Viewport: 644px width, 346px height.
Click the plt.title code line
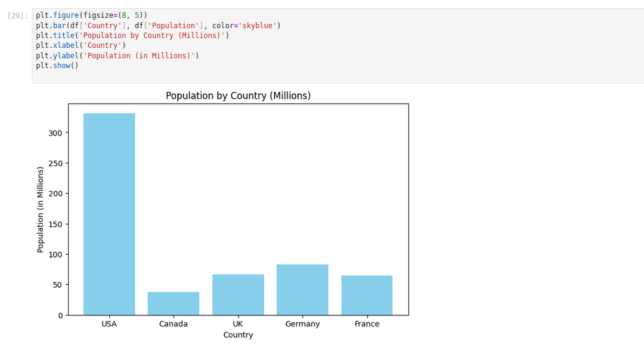point(132,36)
